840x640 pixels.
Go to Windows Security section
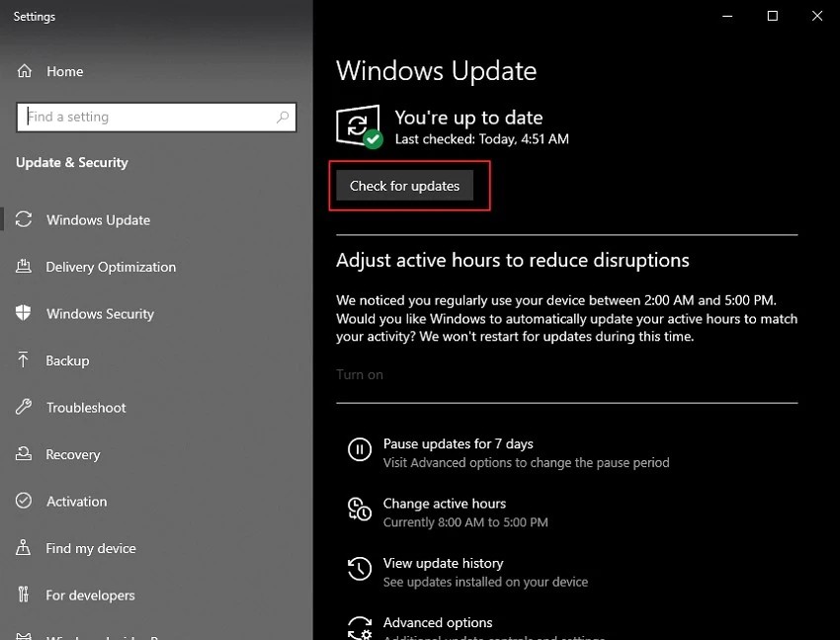(100, 314)
